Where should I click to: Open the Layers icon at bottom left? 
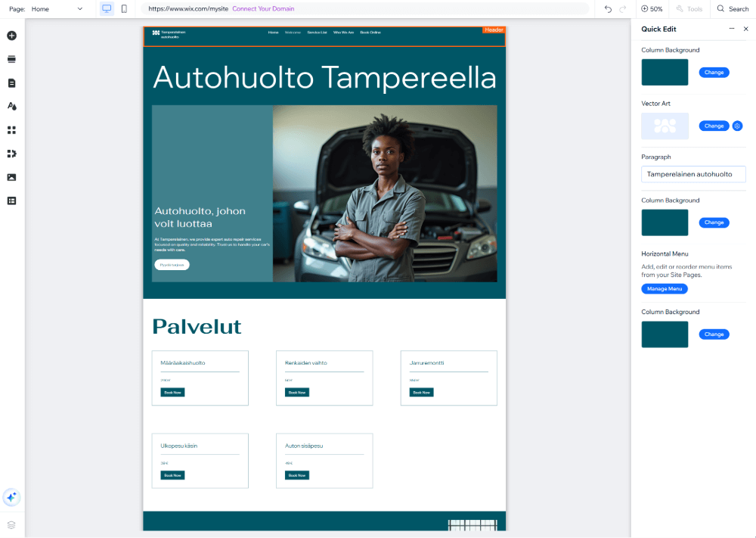[11, 524]
